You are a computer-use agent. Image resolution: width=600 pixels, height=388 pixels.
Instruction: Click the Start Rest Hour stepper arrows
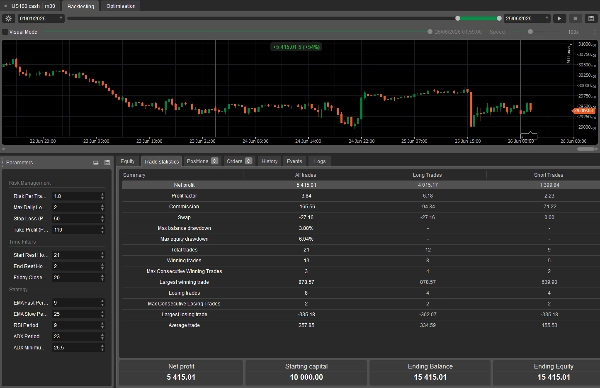point(102,255)
